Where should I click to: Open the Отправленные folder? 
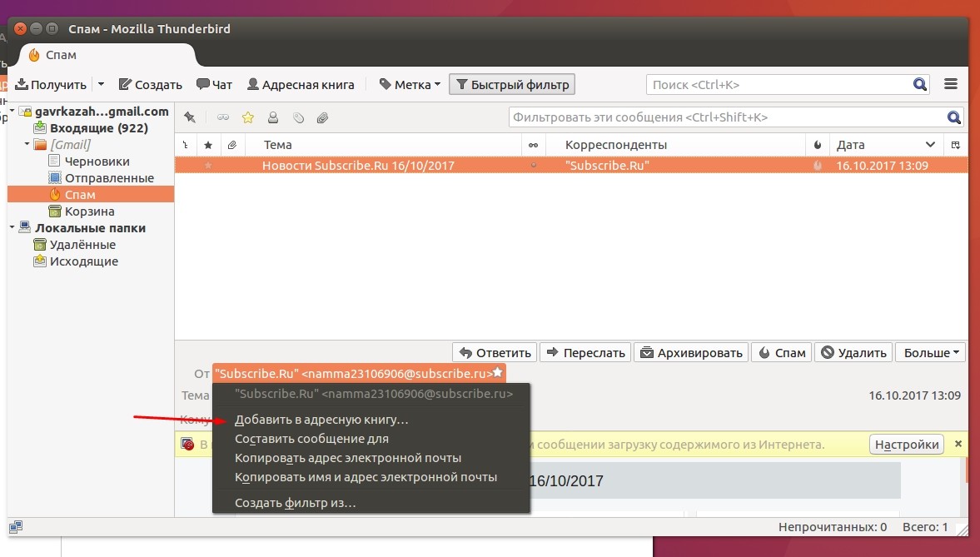pos(109,178)
